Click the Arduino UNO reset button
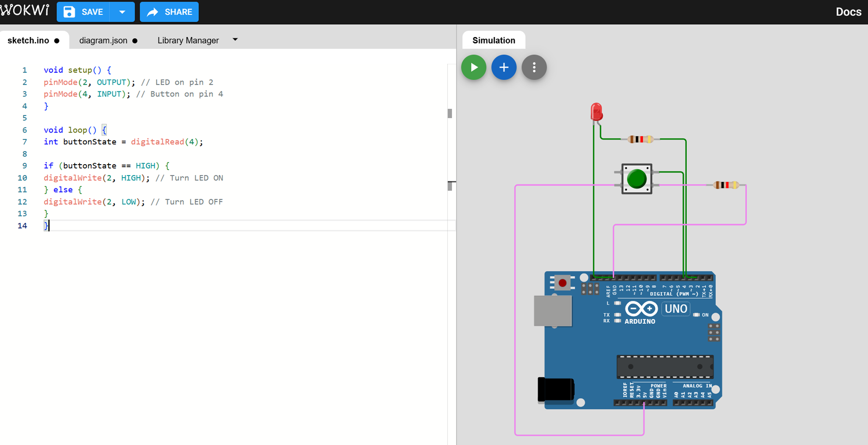This screenshot has width=868, height=445. coord(562,283)
